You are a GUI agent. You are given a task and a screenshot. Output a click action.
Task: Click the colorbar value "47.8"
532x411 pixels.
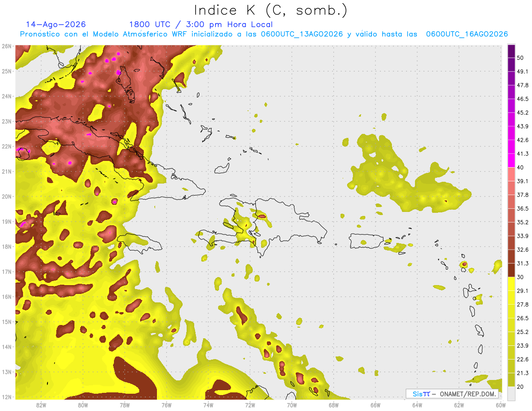pos(523,85)
